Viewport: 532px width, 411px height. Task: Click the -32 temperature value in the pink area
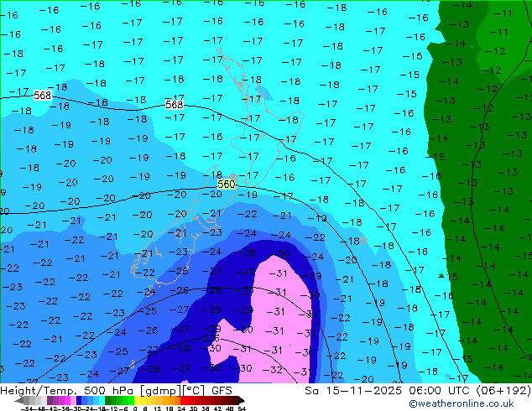[x=272, y=370]
